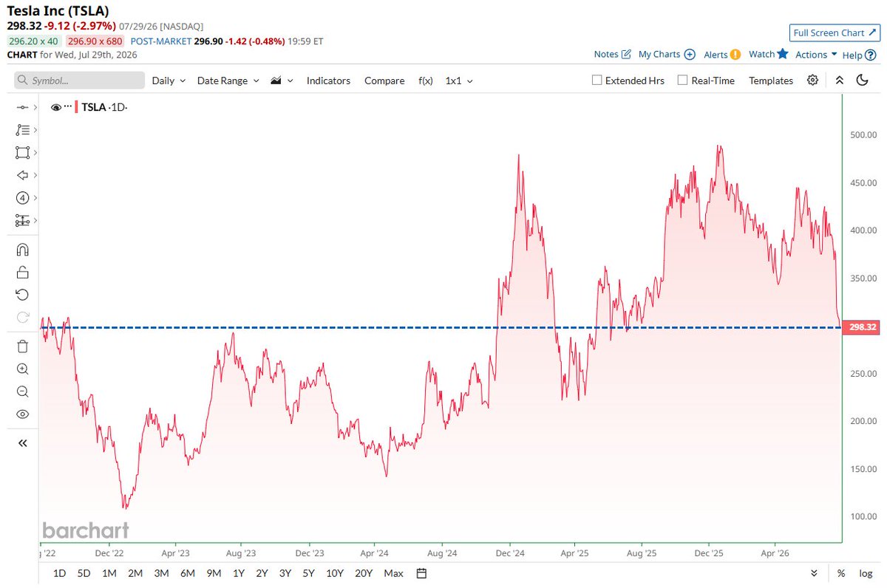The height and width of the screenshot is (588, 887).
Task: Switch to the percent scale
Action: (x=841, y=573)
